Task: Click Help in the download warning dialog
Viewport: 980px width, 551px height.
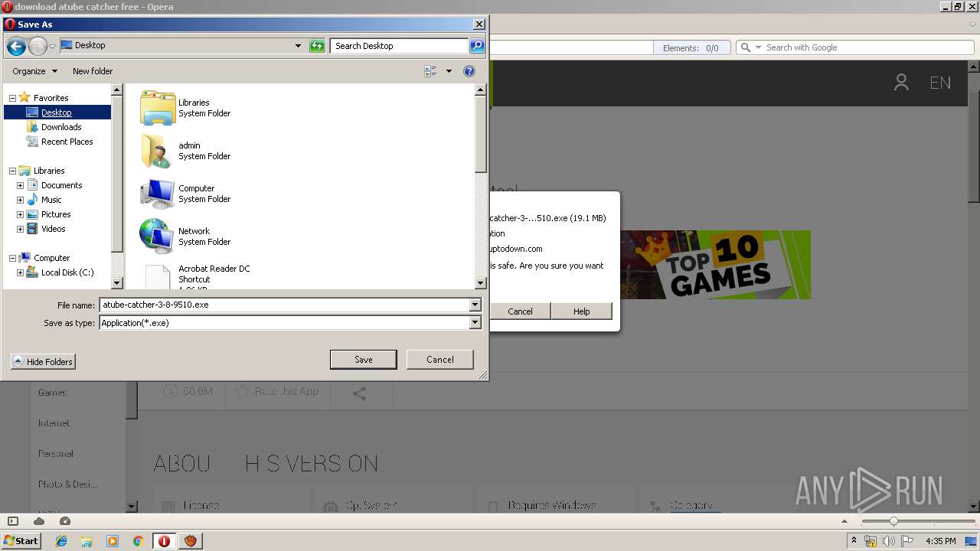Action: (582, 311)
